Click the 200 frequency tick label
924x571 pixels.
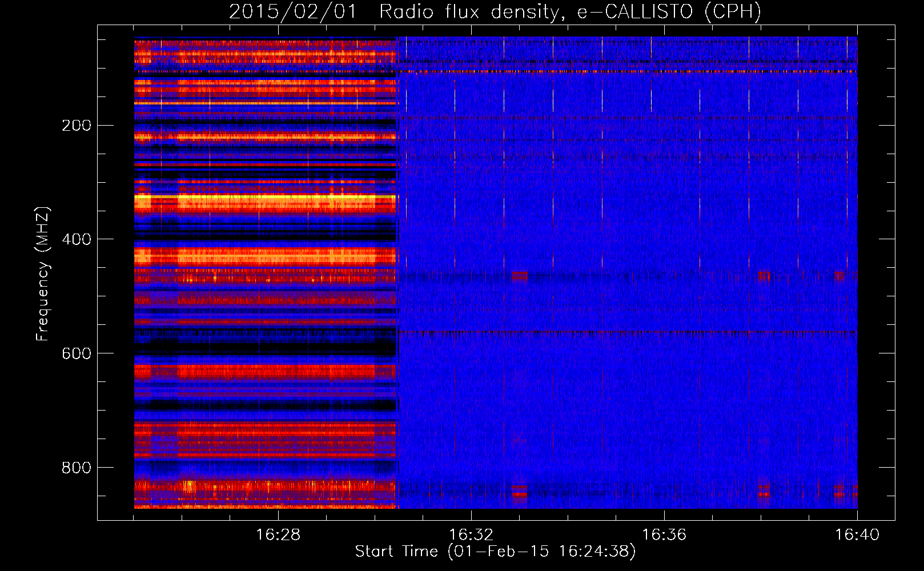coord(77,126)
